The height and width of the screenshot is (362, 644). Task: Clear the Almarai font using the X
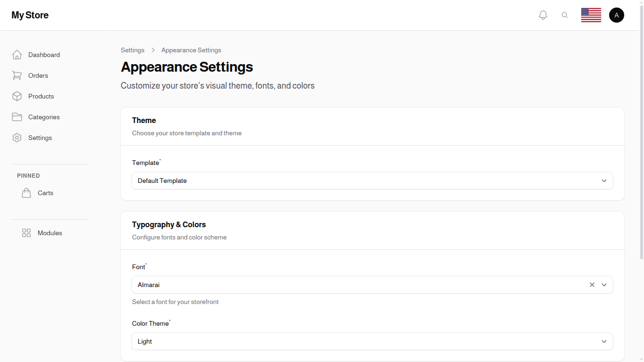(592, 285)
